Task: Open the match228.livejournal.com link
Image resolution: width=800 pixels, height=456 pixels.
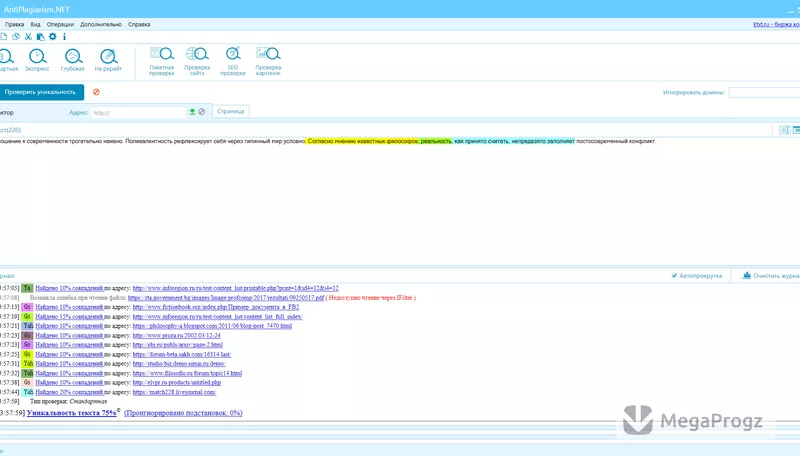Action: (x=174, y=392)
